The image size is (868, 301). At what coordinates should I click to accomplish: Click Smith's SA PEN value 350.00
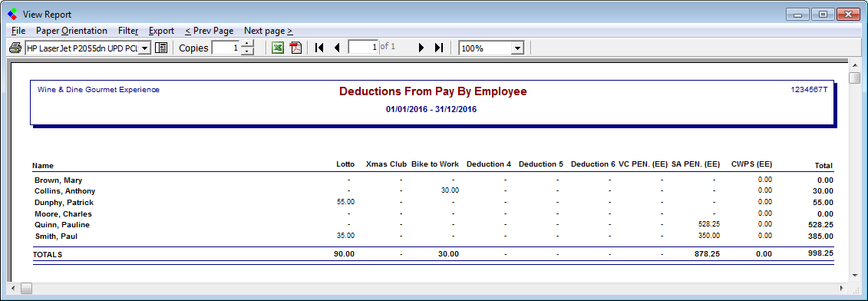click(x=708, y=236)
